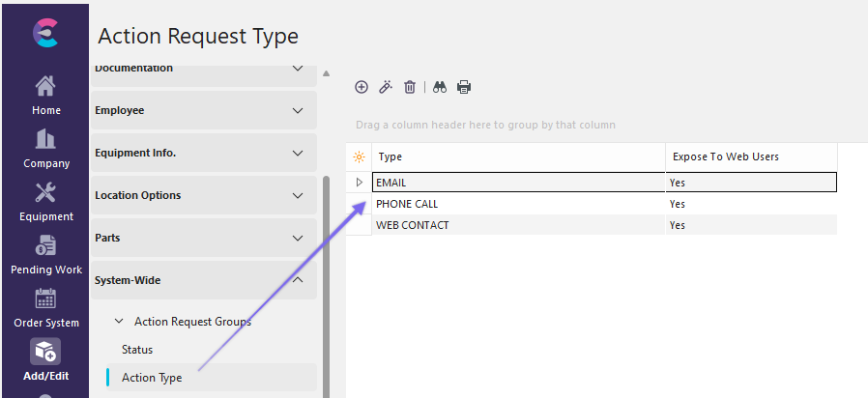
Task: Expand the EMAIL row arrow
Action: pos(360,183)
